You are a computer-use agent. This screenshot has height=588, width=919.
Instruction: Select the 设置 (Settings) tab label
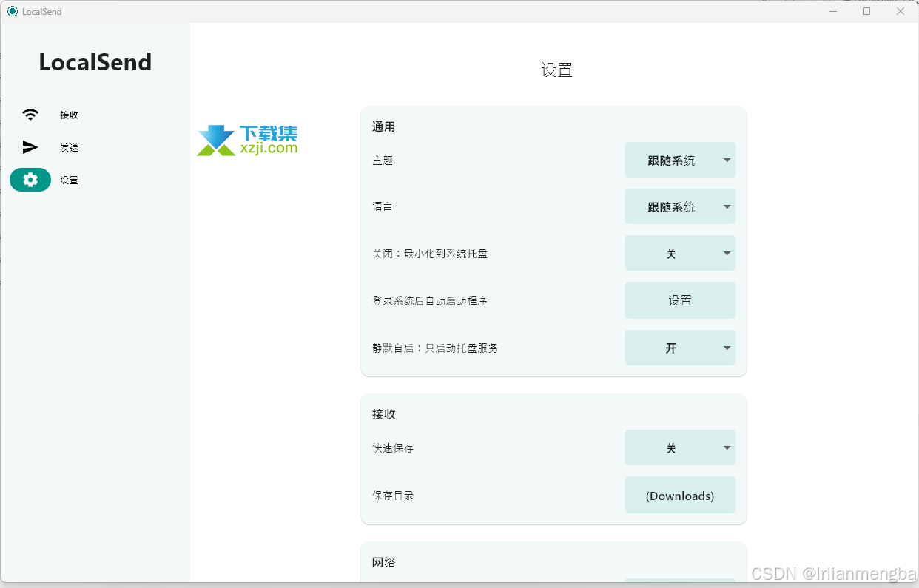70,180
